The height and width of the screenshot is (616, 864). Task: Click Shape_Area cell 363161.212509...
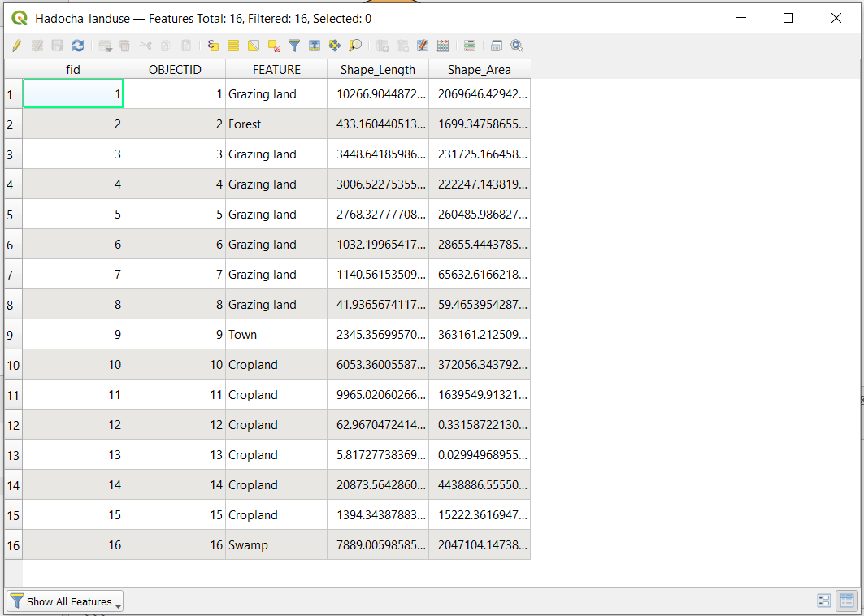point(480,335)
